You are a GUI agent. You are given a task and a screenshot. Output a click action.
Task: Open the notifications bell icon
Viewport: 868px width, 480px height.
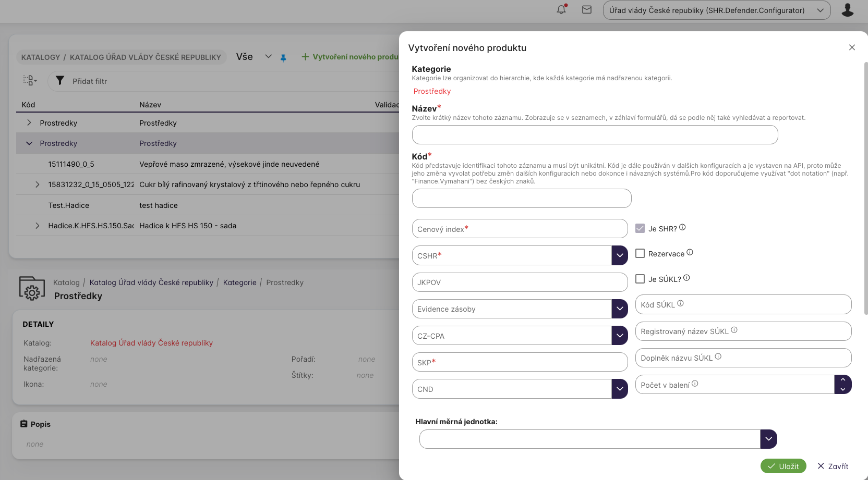(x=561, y=10)
